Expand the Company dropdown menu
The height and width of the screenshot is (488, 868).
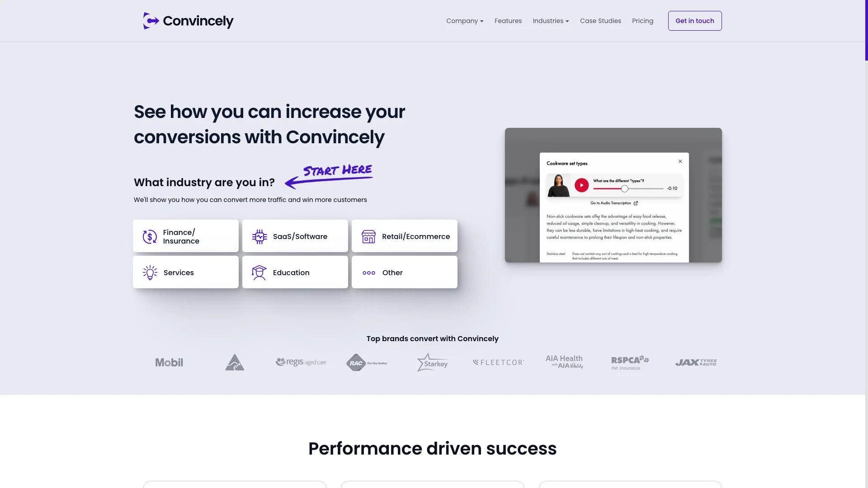[465, 20]
